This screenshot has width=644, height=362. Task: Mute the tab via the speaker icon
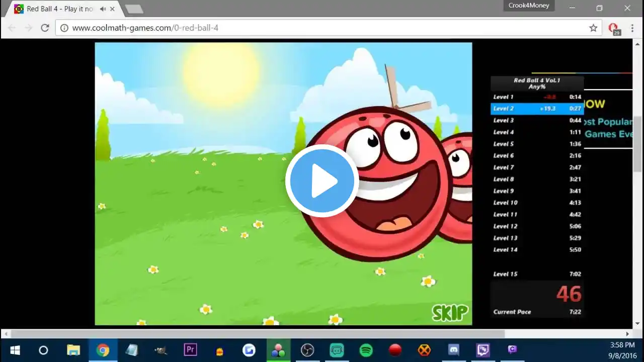[103, 9]
